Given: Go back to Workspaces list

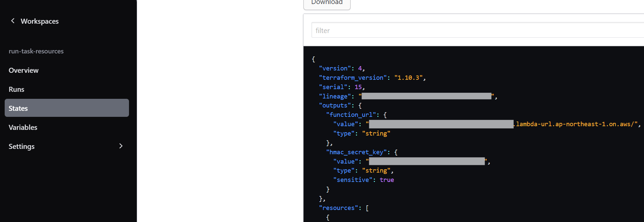Looking at the screenshot, I should [39, 21].
